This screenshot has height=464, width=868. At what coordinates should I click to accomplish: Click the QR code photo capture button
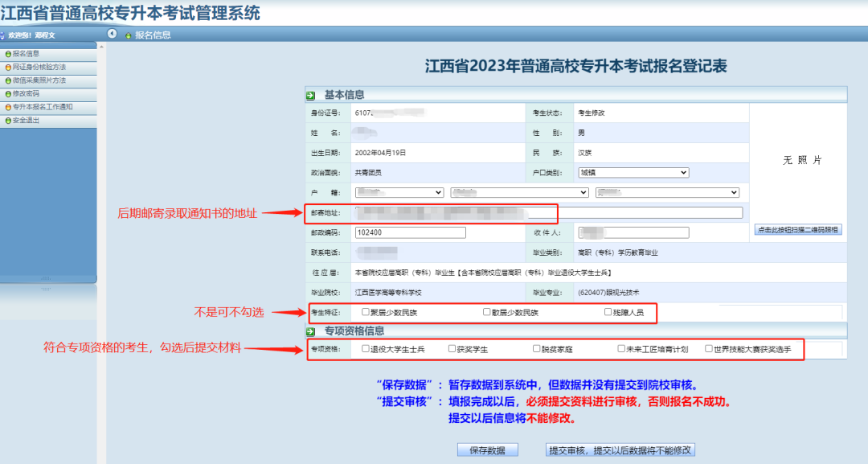click(798, 230)
